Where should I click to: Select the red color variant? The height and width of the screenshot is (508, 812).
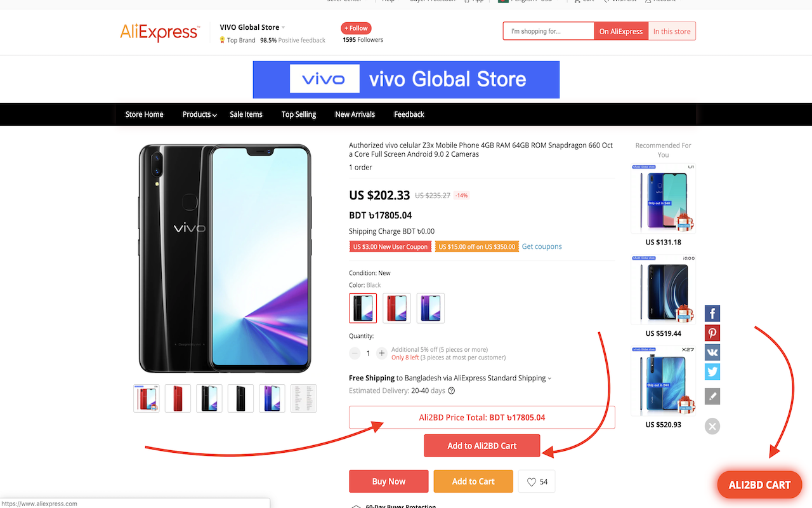pyautogui.click(x=396, y=308)
